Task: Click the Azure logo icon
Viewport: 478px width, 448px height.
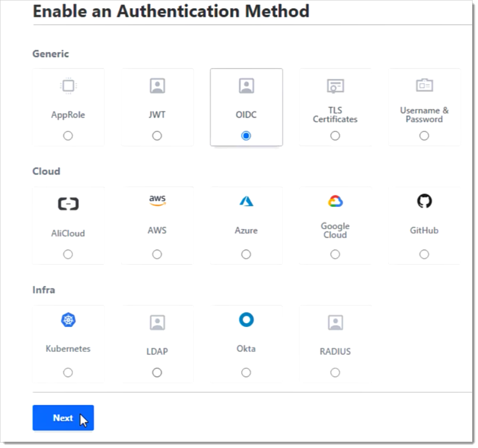Action: (x=246, y=201)
